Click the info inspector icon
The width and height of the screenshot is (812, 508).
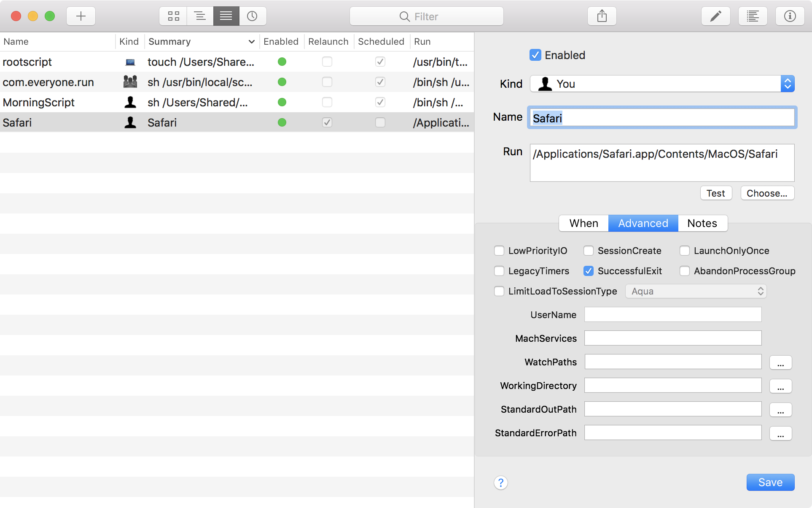point(790,16)
